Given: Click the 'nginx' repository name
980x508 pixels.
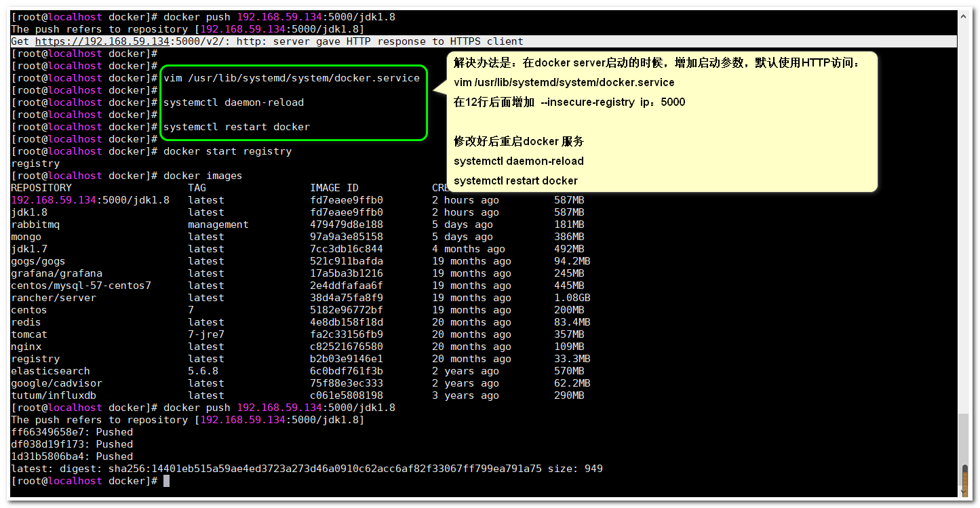Looking at the screenshot, I should pos(26,347).
